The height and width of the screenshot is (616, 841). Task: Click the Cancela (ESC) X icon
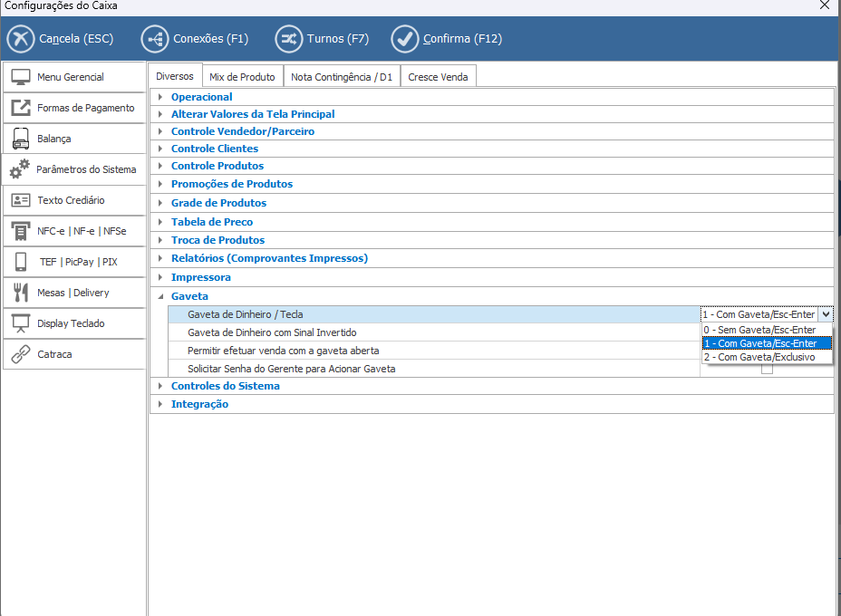pos(20,39)
